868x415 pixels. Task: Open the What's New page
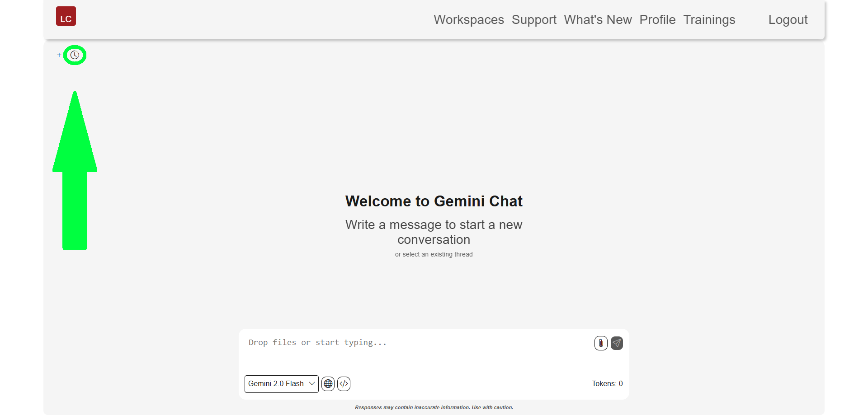[598, 20]
